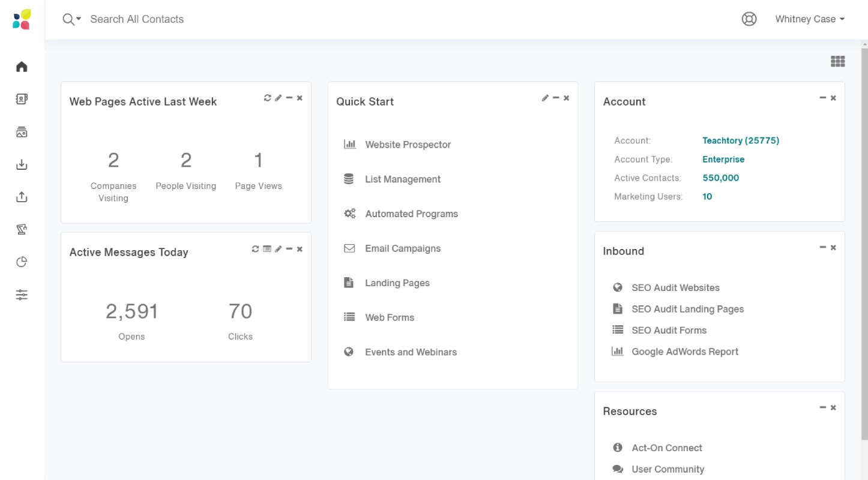The width and height of the screenshot is (868, 480).
Task: Open the Content image library sidebar icon
Action: [x=22, y=132]
